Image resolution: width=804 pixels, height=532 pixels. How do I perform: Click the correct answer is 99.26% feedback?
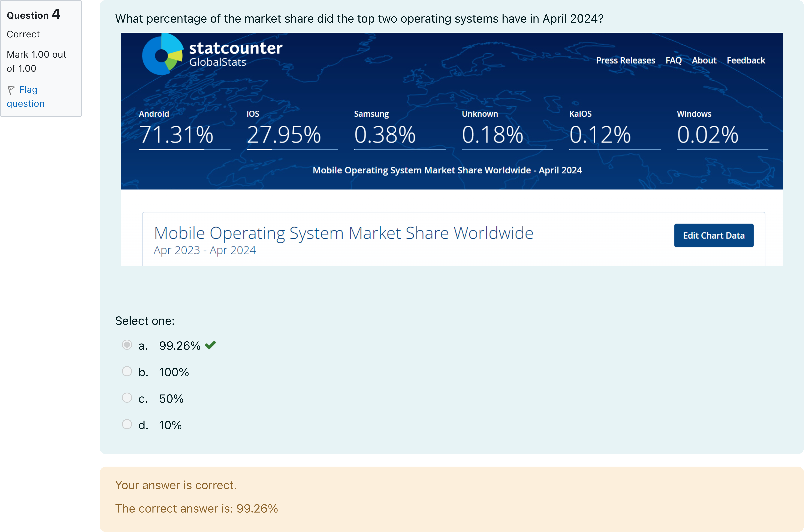point(197,508)
